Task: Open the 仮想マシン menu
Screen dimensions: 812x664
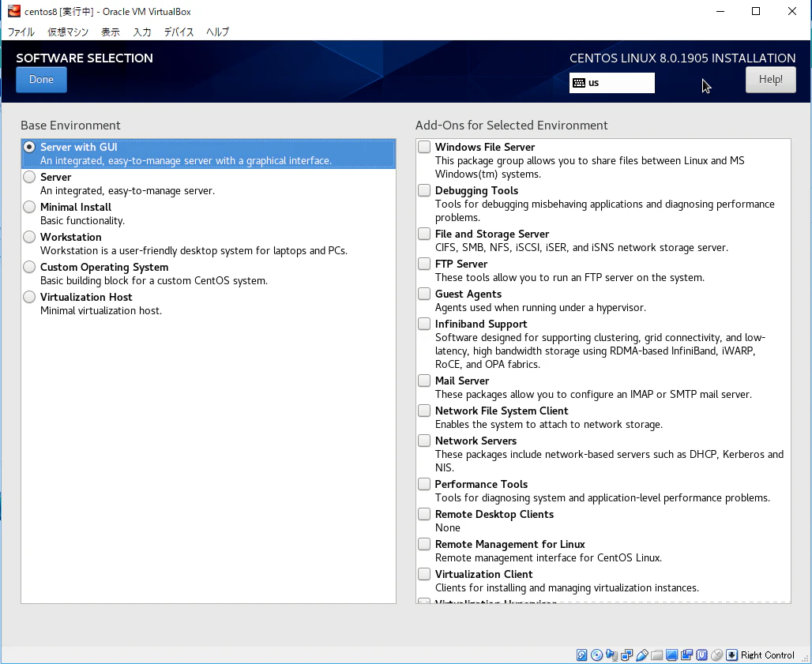Action: click(68, 32)
